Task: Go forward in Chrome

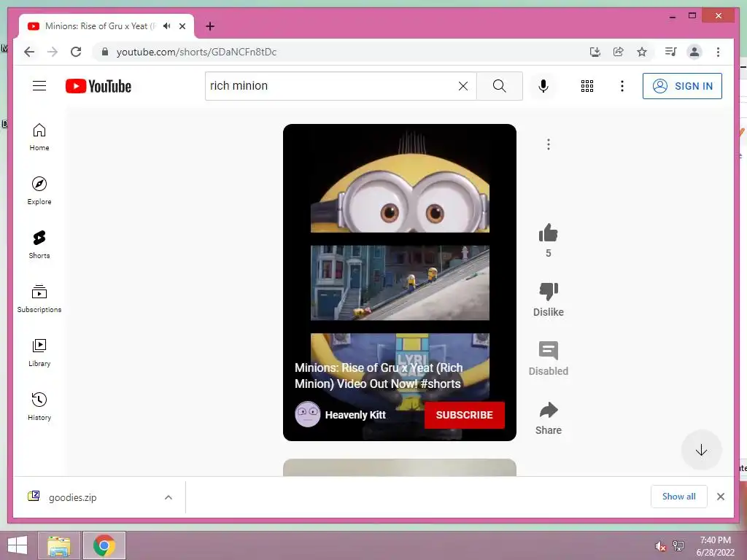Action: click(x=53, y=52)
